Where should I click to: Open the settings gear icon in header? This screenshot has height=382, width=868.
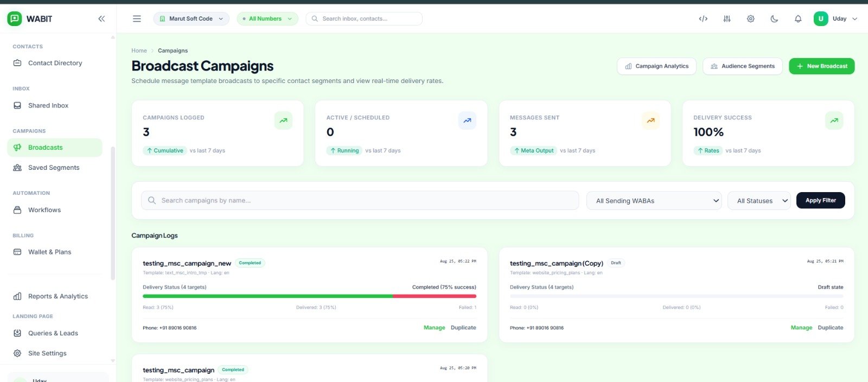point(751,19)
